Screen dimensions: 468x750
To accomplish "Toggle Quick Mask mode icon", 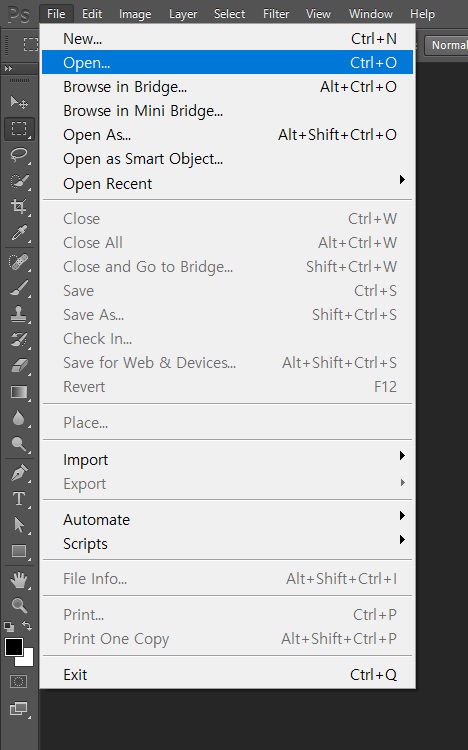I will point(19,681).
